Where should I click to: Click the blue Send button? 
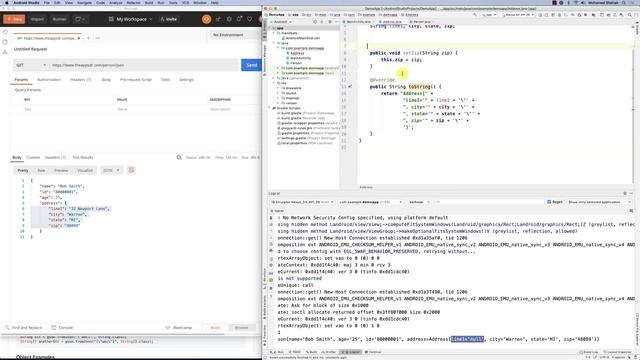(251, 65)
